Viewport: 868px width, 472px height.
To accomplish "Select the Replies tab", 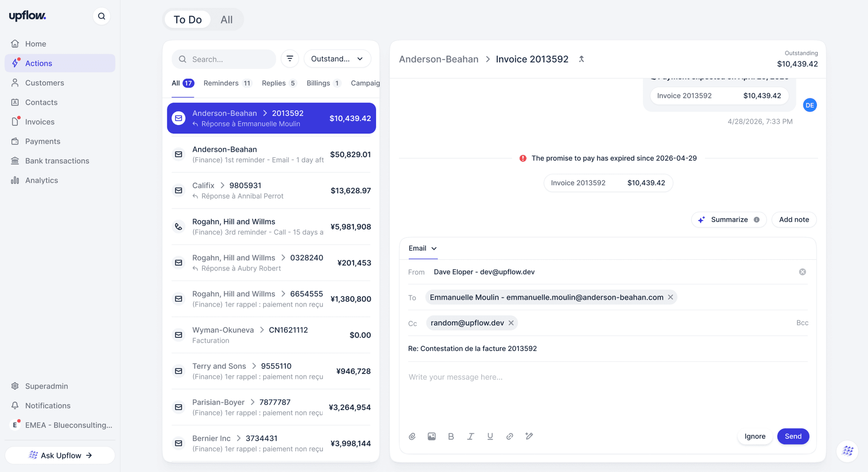I will pos(279,83).
